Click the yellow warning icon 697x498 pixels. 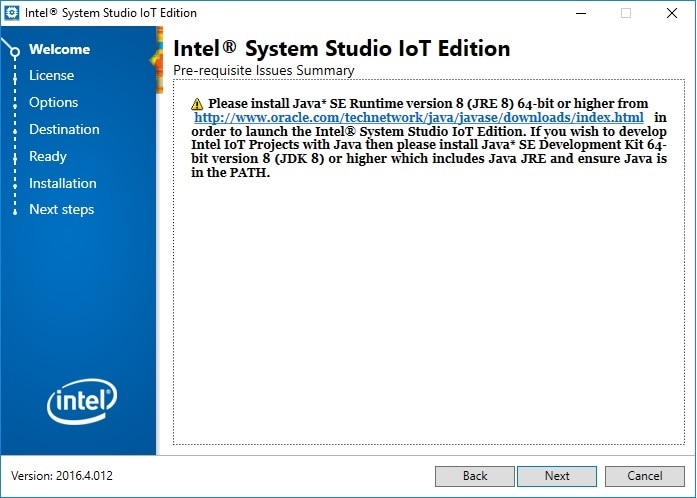coord(197,104)
